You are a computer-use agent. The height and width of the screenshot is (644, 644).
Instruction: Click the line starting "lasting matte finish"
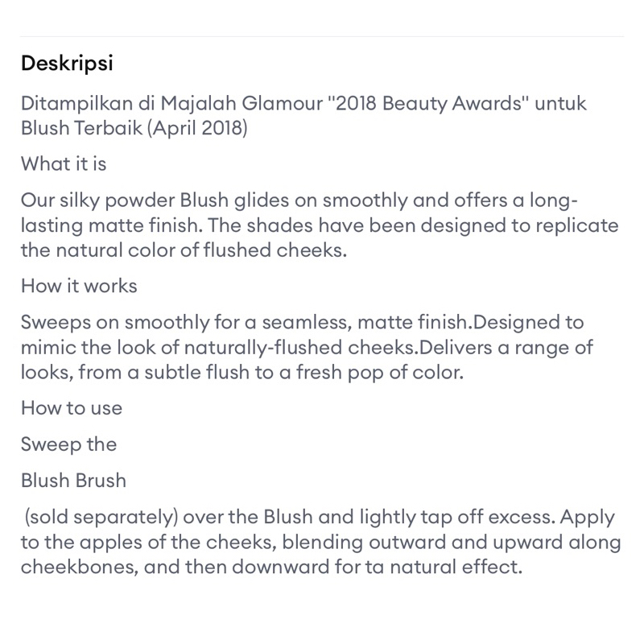click(320, 225)
